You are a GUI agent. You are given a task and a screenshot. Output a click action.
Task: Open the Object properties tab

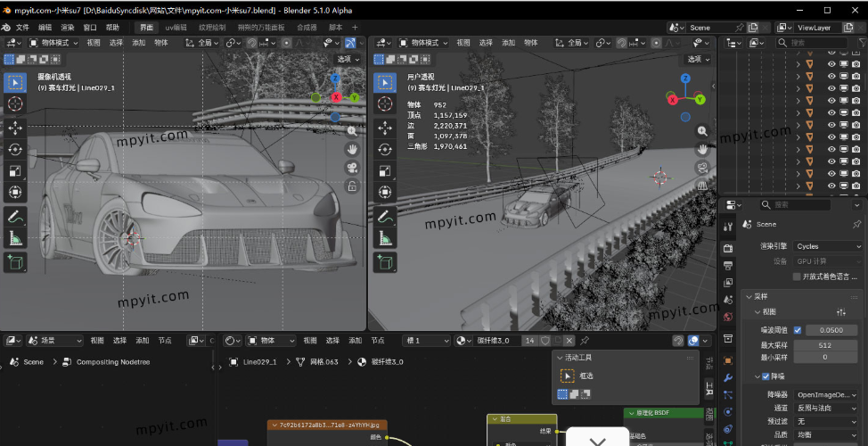pyautogui.click(x=728, y=360)
